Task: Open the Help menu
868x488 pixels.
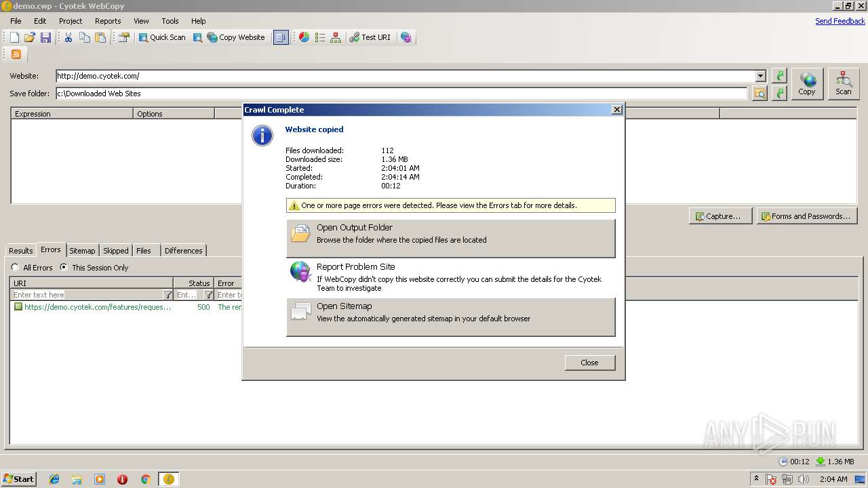Action: (199, 21)
